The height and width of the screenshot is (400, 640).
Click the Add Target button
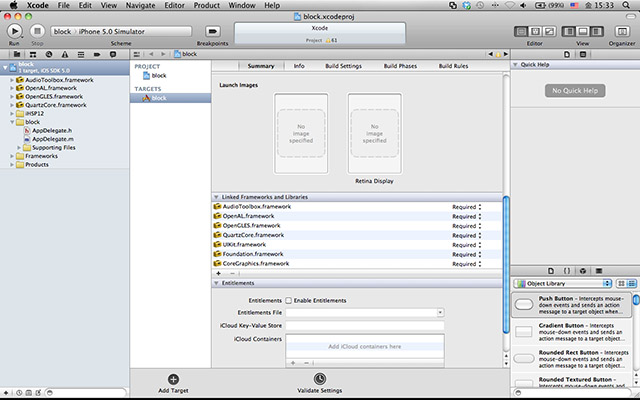point(173,384)
